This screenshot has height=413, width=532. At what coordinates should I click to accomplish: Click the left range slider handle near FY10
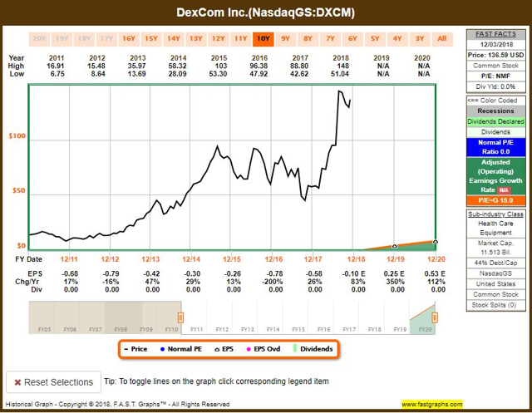[x=181, y=317]
